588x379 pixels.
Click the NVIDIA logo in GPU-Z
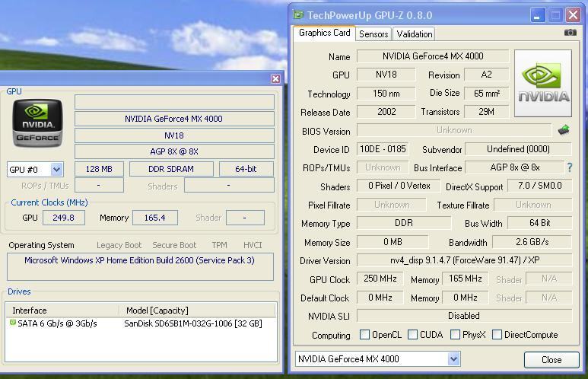pyautogui.click(x=543, y=83)
